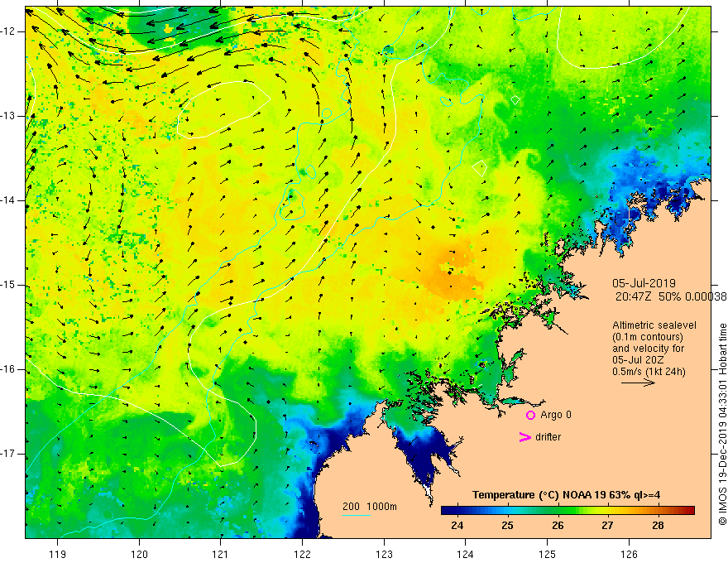Click the '20:47Z 50% 0.00038' text
The image size is (728, 563).
click(671, 296)
